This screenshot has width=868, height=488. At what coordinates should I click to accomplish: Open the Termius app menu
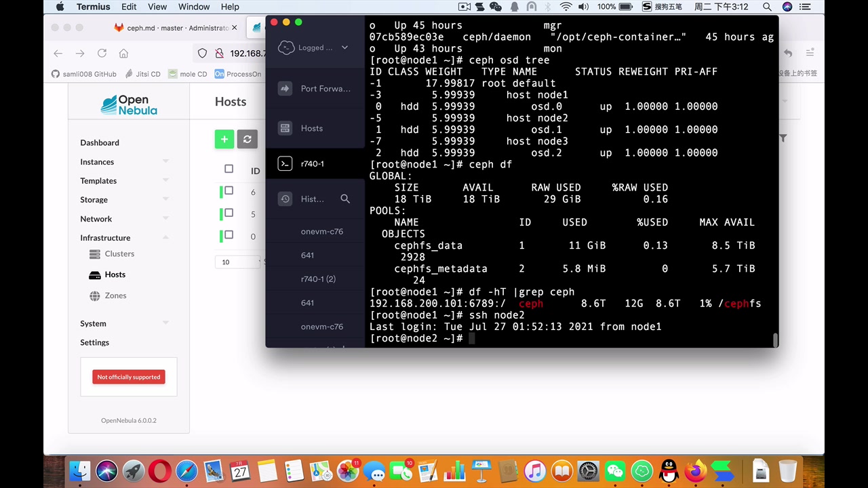(93, 7)
